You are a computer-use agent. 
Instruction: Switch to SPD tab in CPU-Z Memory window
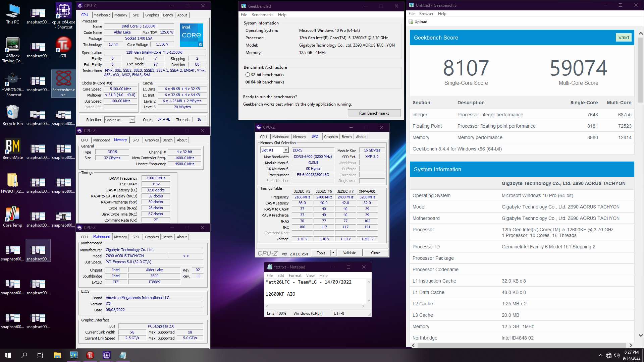tap(136, 140)
